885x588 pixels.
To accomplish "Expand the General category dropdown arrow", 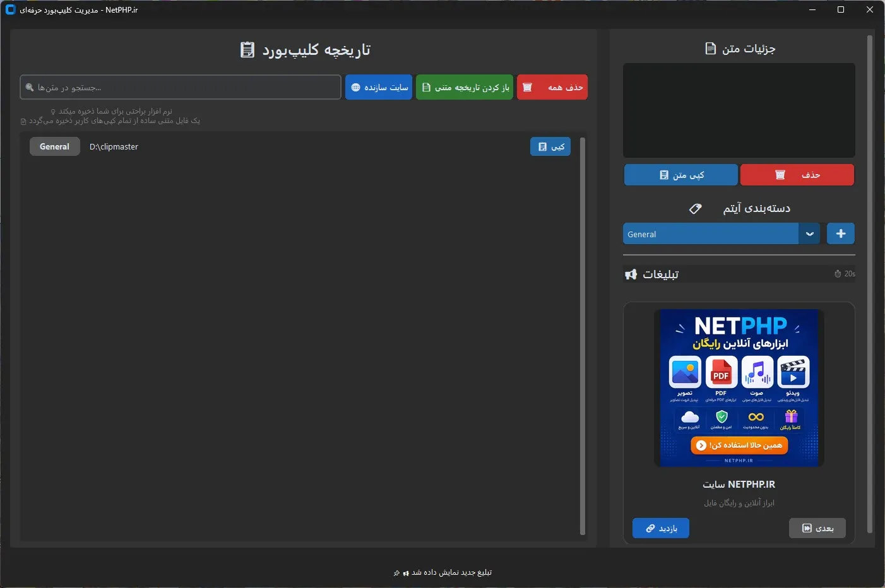I will (x=809, y=234).
